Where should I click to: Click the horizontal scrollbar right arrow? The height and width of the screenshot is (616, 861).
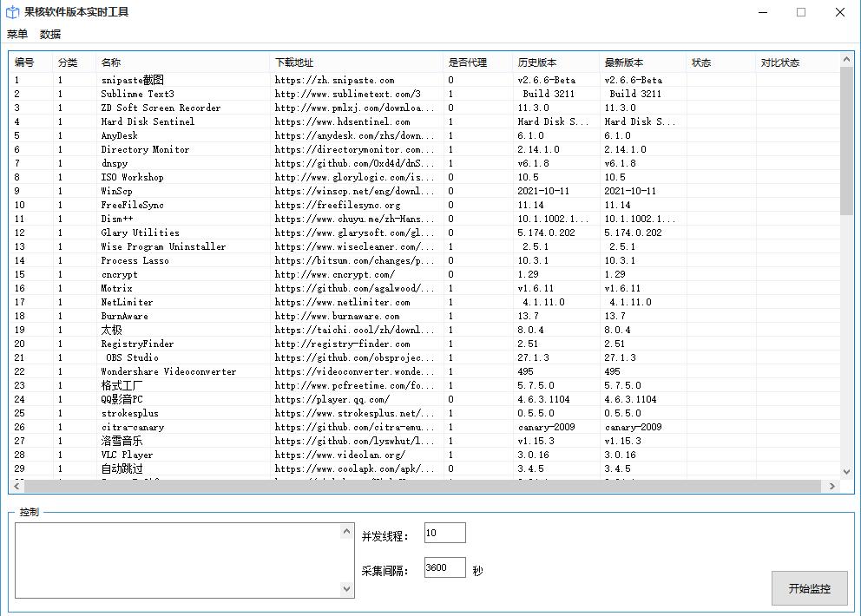(x=834, y=486)
